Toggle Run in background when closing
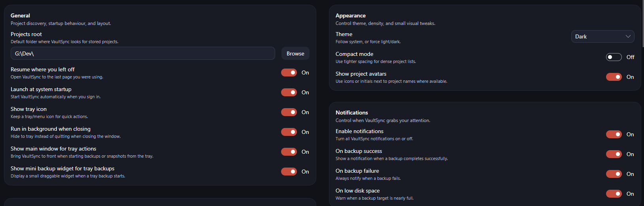 coord(289,132)
